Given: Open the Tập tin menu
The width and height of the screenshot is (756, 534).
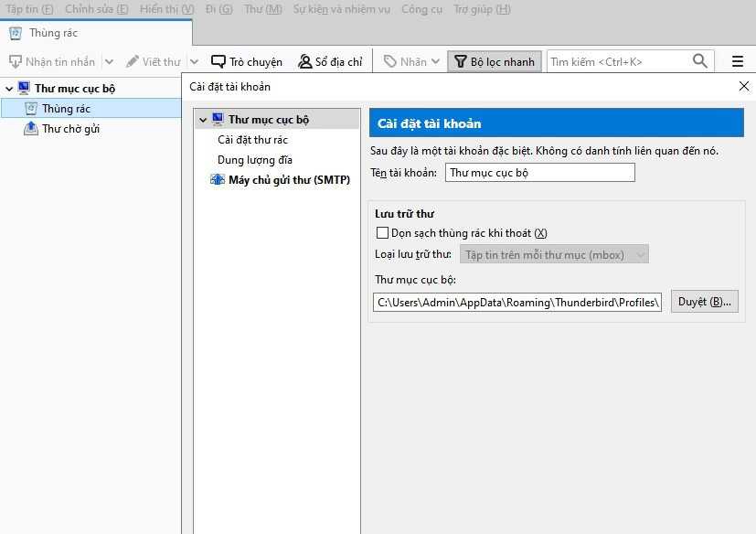Looking at the screenshot, I should click(29, 9).
